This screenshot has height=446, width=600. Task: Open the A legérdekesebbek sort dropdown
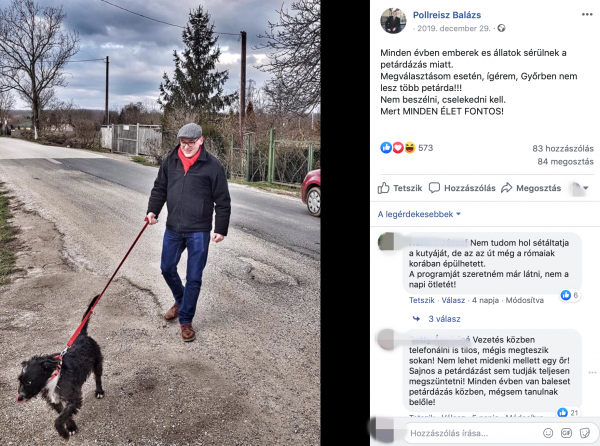pyautogui.click(x=419, y=214)
